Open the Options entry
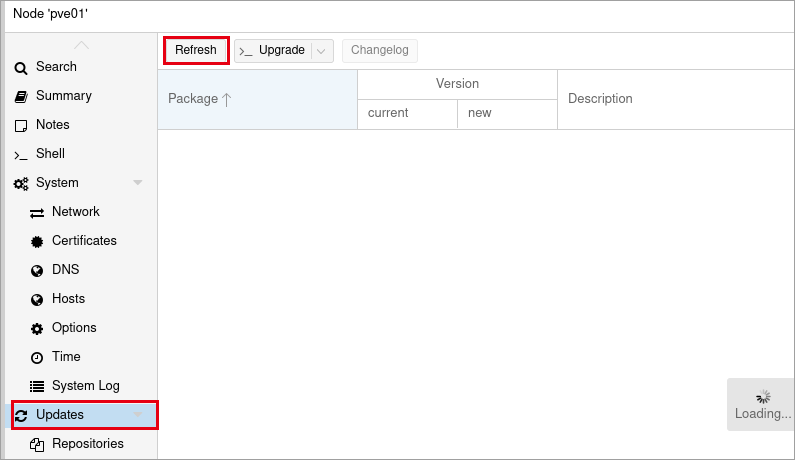 74,327
